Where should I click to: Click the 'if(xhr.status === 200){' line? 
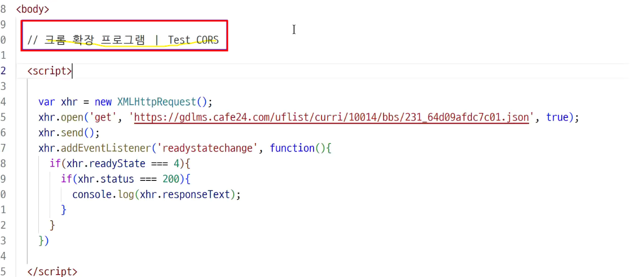coord(125,179)
